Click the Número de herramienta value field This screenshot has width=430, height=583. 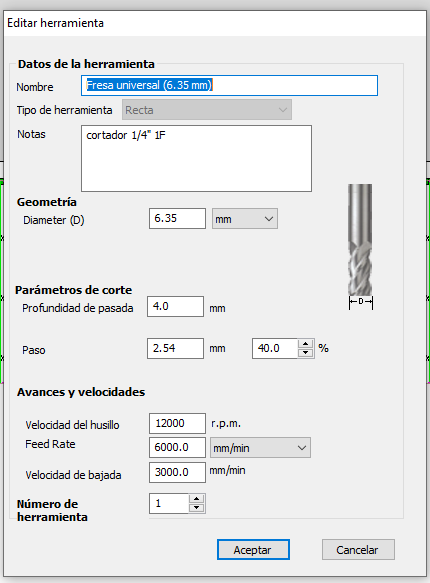coord(169,503)
